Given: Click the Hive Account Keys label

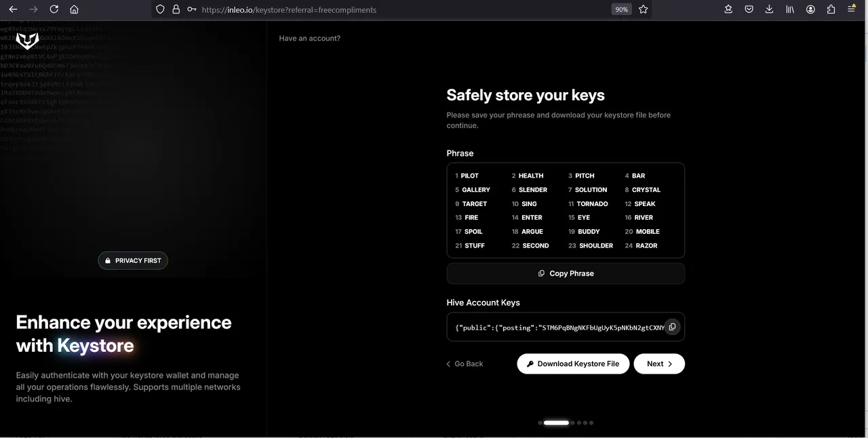Looking at the screenshot, I should click(483, 303).
